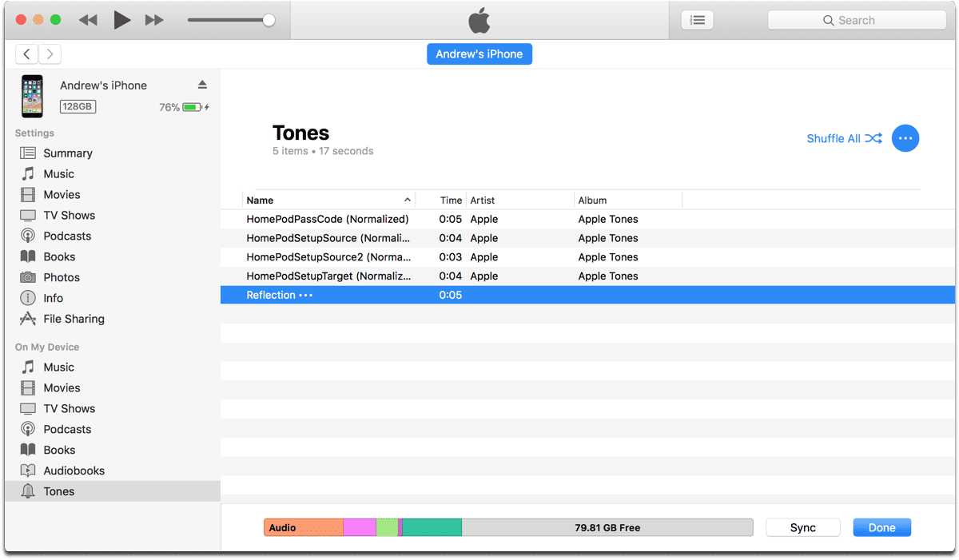Image resolution: width=959 pixels, height=560 pixels.
Task: Click the volume slider knob
Action: [x=269, y=20]
